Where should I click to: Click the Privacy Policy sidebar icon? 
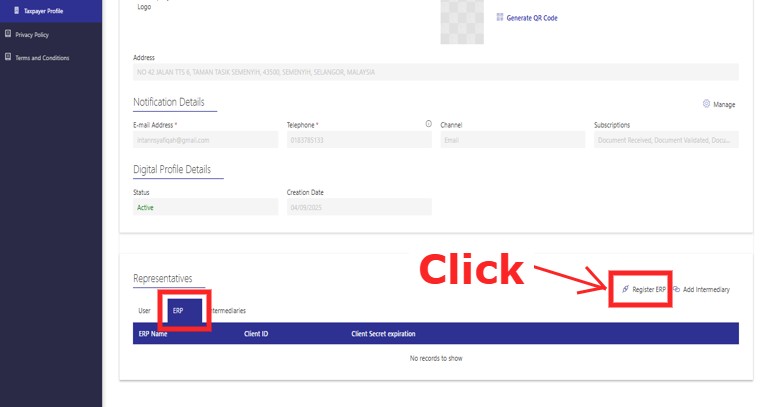[8, 34]
